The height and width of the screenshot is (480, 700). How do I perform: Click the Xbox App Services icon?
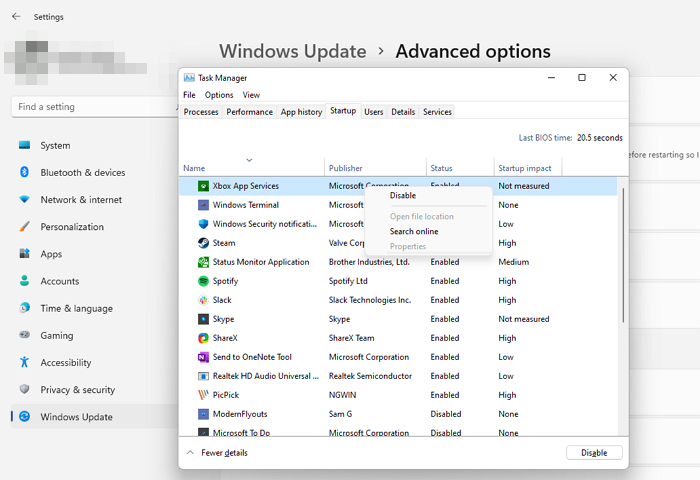203,186
